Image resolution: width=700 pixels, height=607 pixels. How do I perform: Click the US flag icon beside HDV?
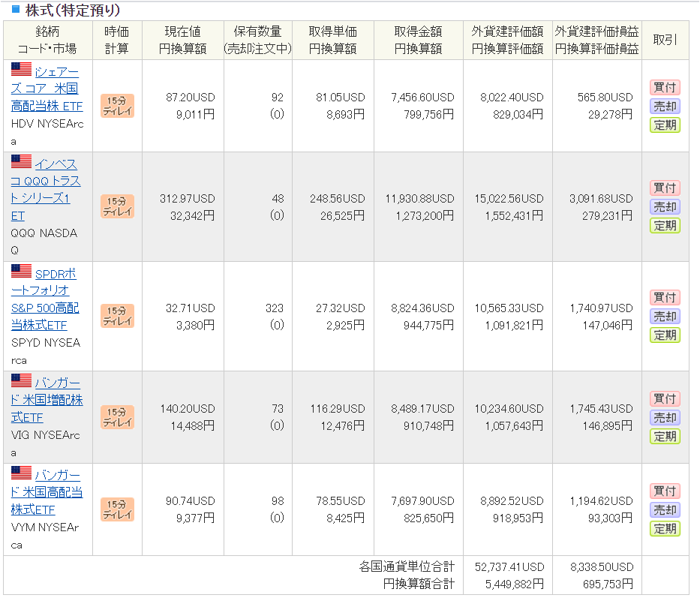point(22,69)
